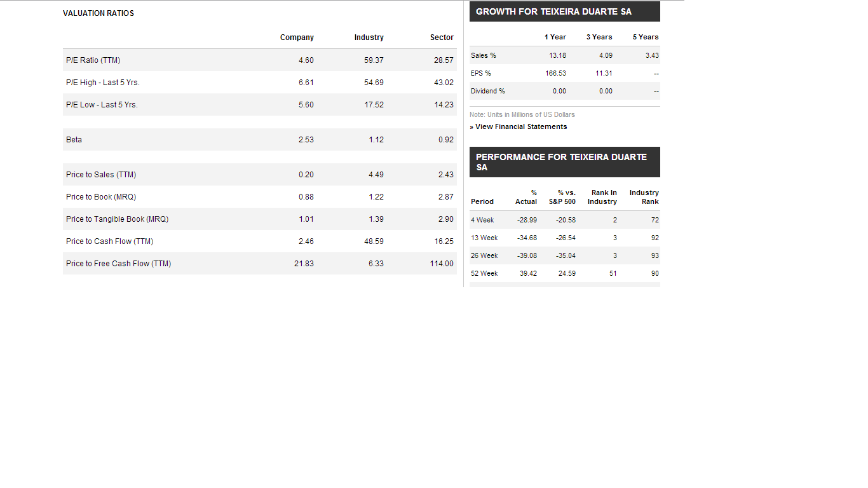Select sector Beta value 0.92
868x488 pixels.
click(x=446, y=140)
